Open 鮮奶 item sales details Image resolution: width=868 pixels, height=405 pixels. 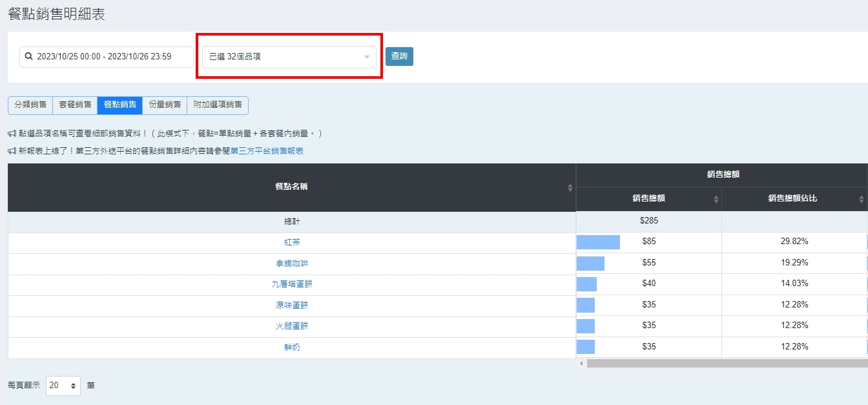(292, 348)
